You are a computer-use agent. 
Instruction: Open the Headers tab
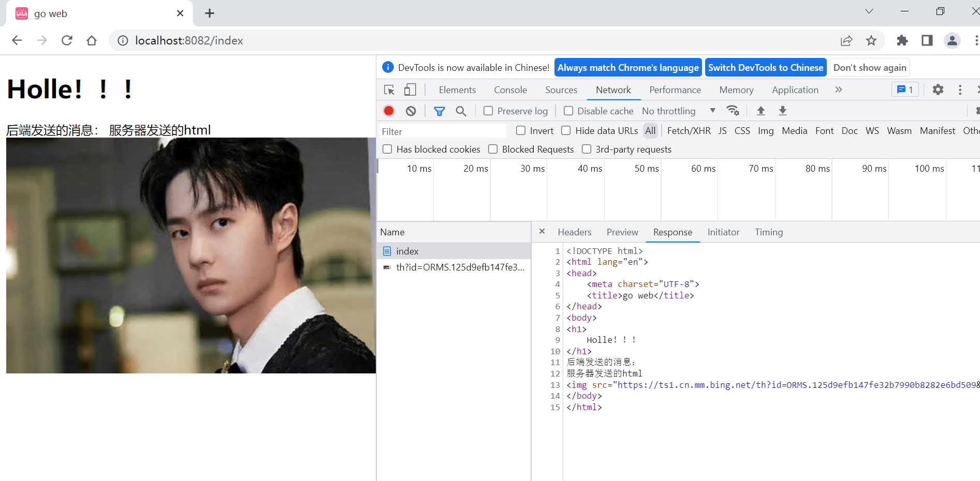click(575, 232)
